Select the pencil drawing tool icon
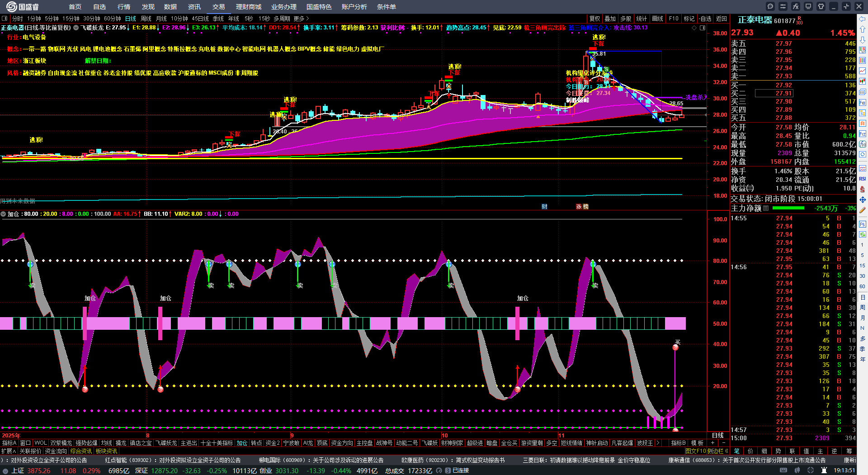This screenshot has width=868, height=475. (x=863, y=210)
